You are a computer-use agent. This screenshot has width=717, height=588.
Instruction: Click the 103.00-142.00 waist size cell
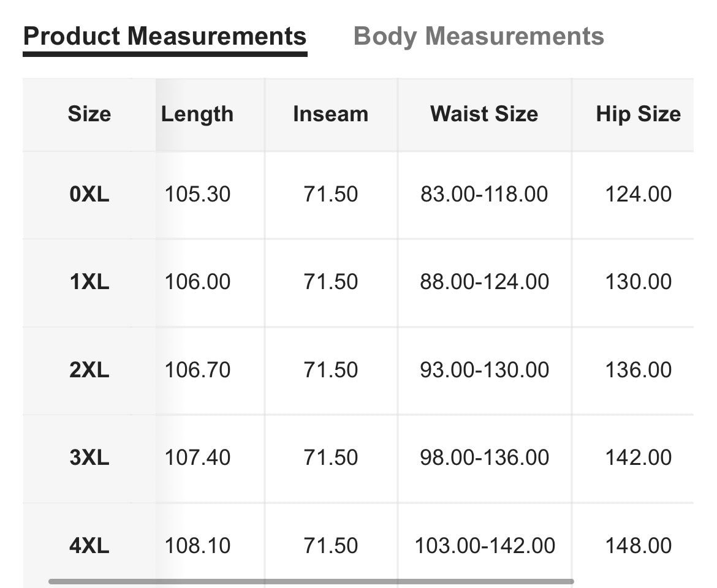tap(484, 546)
